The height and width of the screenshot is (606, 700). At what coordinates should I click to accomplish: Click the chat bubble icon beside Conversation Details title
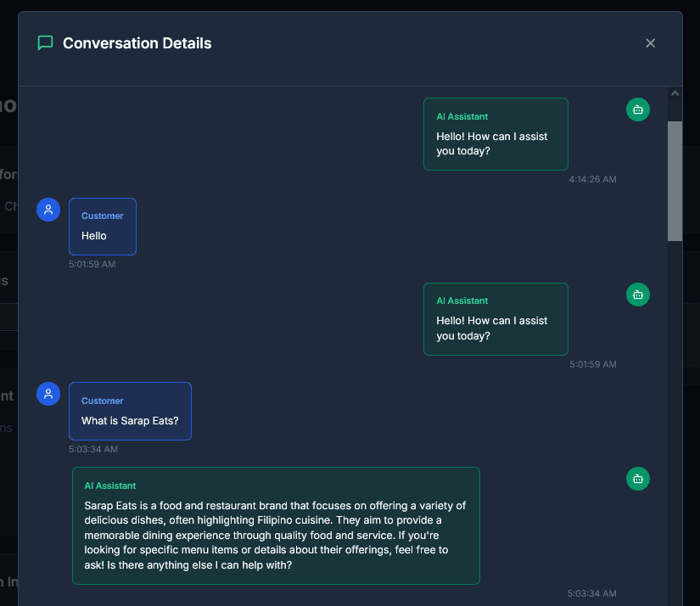point(44,42)
